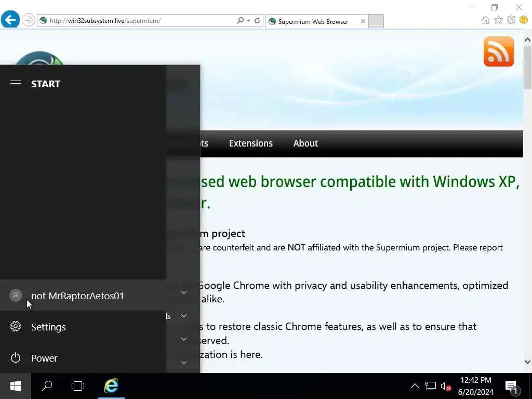Image resolution: width=532 pixels, height=399 pixels.
Task: Open Action Center notifications icon
Action: coord(511,386)
